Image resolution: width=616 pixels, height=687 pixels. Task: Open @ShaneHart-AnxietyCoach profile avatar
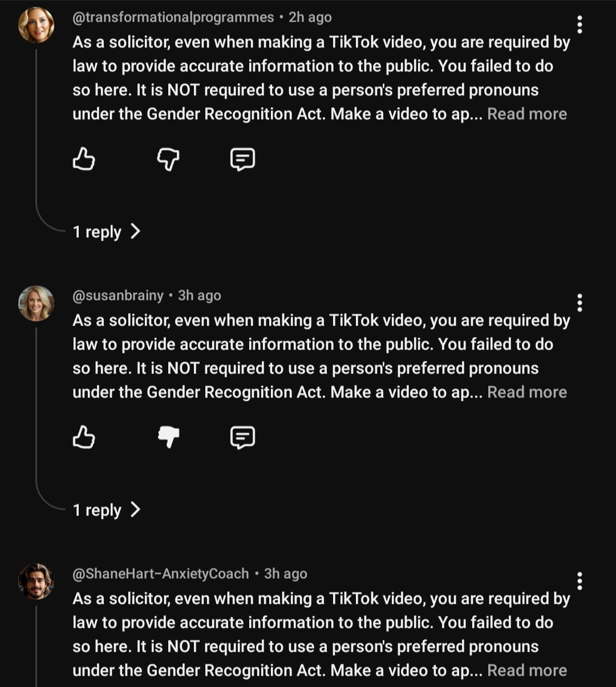click(x=37, y=582)
